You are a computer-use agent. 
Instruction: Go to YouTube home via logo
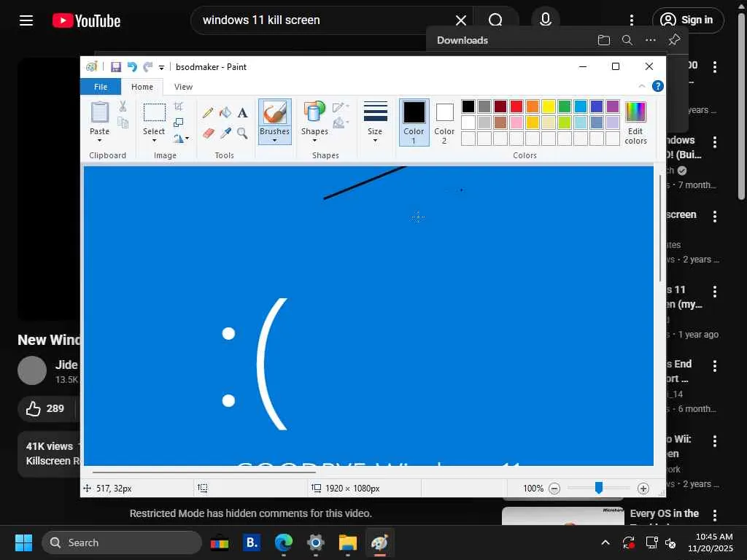(86, 20)
